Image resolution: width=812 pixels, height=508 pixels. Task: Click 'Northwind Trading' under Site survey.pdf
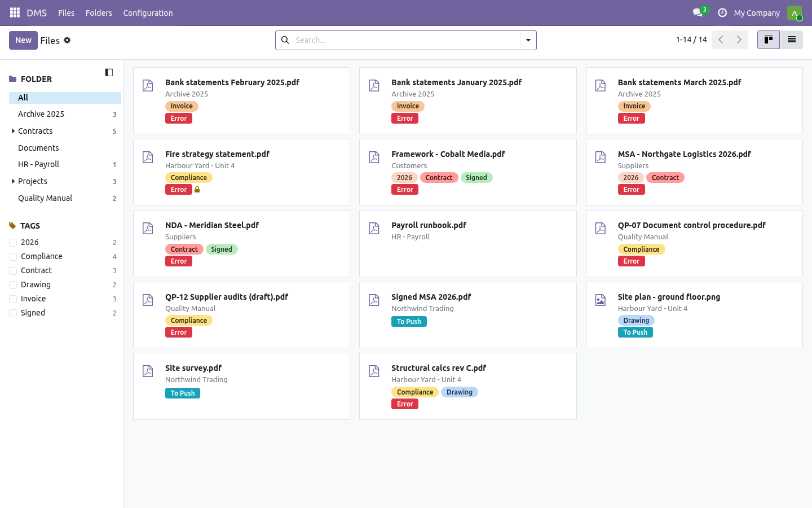[x=196, y=380]
